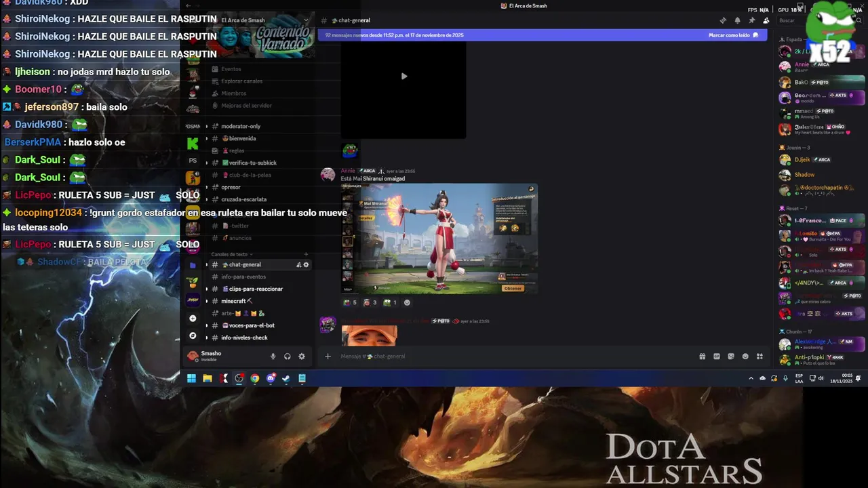Open Steam from the taskbar
This screenshot has width=868, height=488.
pos(286,378)
